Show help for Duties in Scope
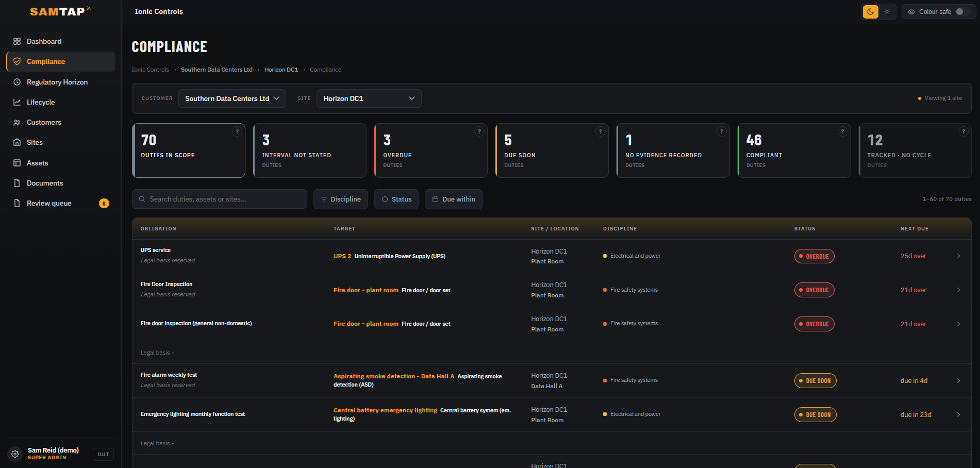980x468 pixels. [x=237, y=131]
